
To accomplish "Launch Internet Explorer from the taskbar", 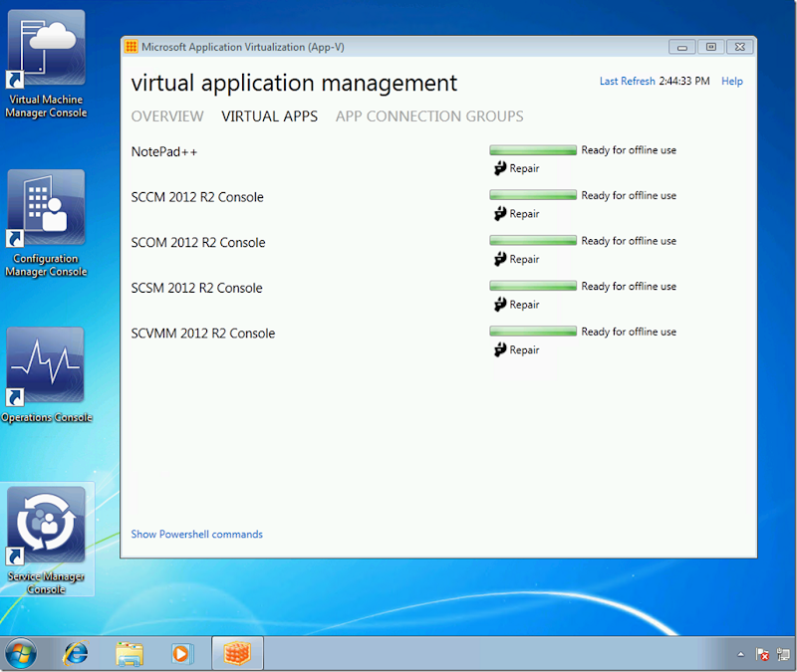I will [x=76, y=654].
